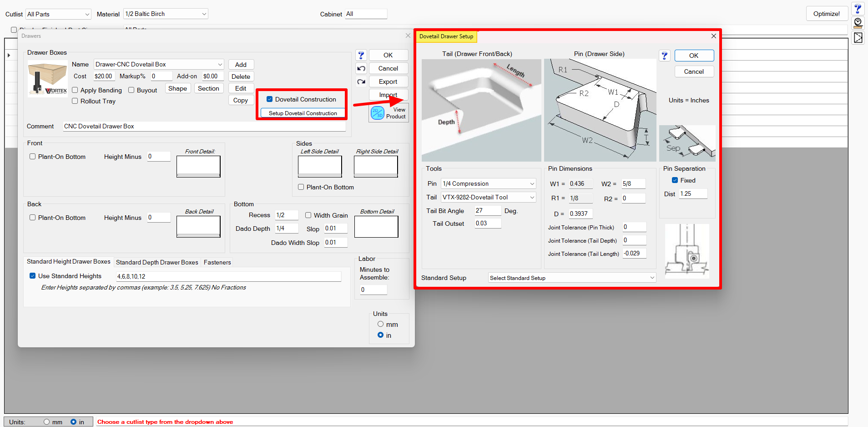The width and height of the screenshot is (868, 427).
Task: Open the Material dropdown at top
Action: coord(166,14)
